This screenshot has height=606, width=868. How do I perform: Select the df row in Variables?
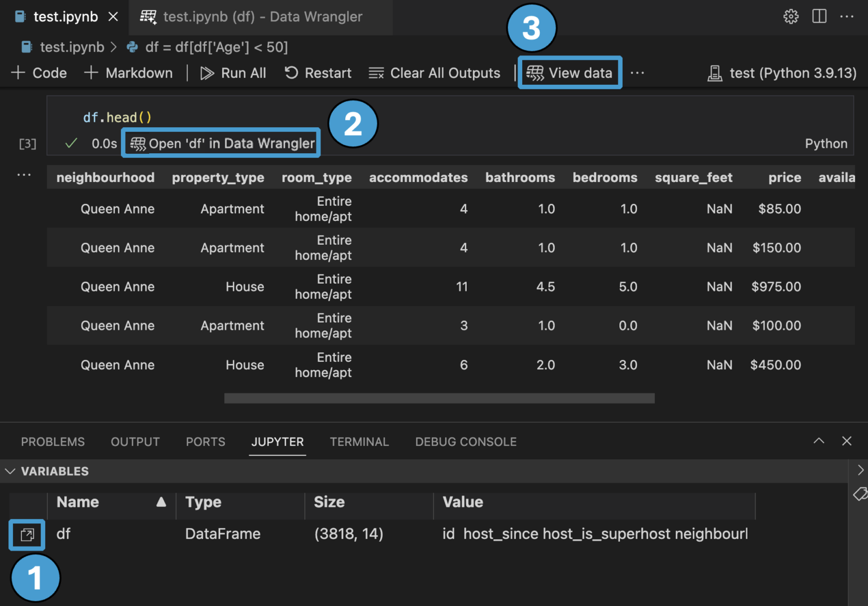[64, 534]
